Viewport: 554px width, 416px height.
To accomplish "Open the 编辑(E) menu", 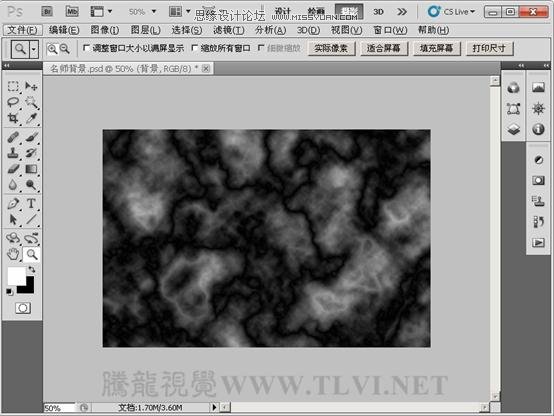I will point(64,30).
